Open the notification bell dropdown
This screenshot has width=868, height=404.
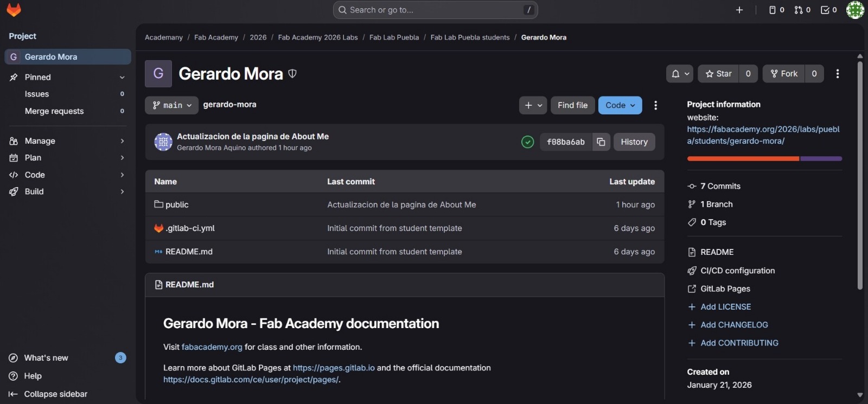[x=680, y=74]
